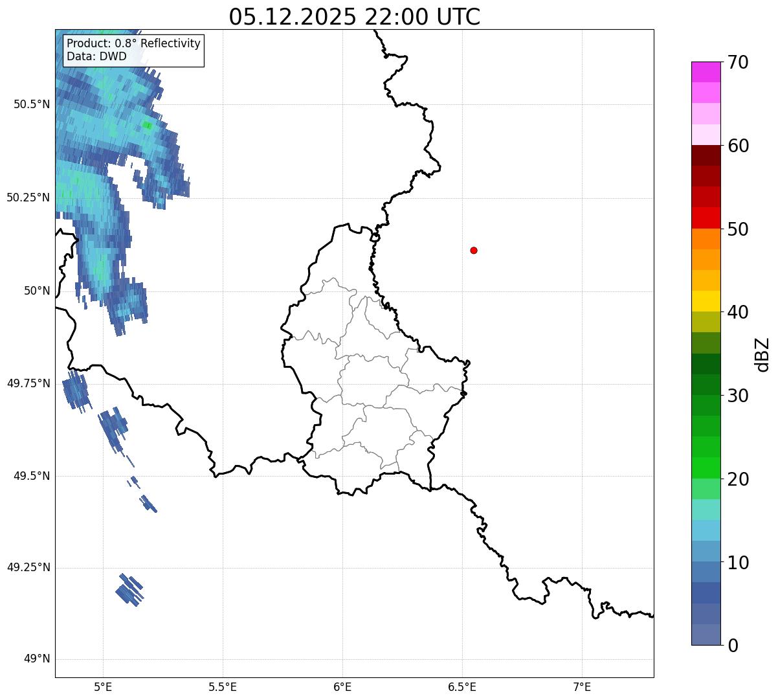The width and height of the screenshot is (778, 700).
Task: Click the top magenta colorbar segment
Action: (x=706, y=72)
